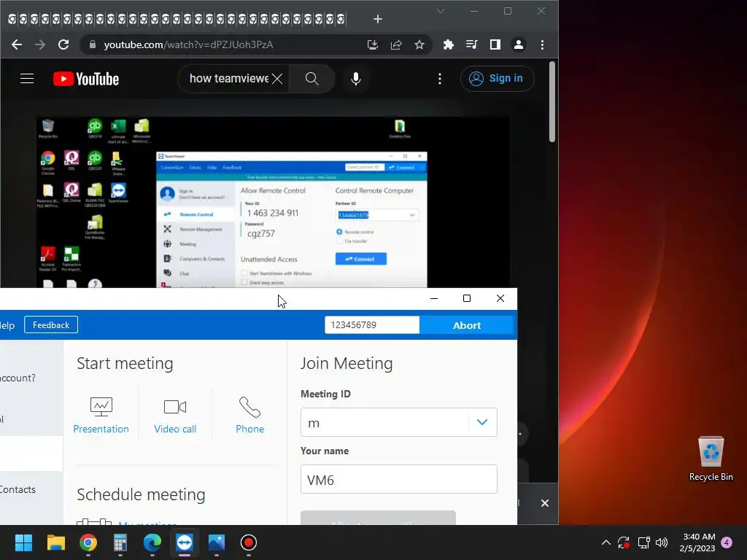747x560 pixels.
Task: Go to YouTube home logo
Action: 86,79
